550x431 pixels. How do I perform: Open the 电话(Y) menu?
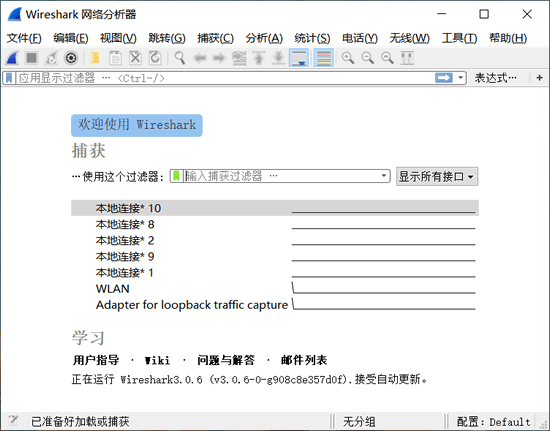point(360,38)
